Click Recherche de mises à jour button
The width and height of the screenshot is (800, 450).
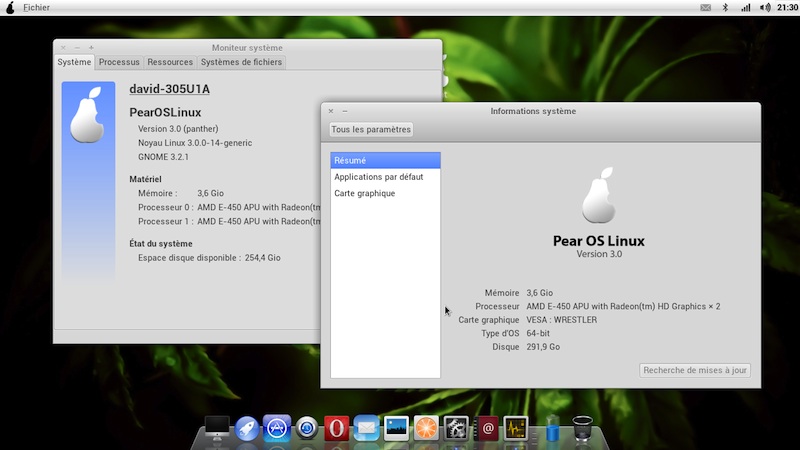694,370
